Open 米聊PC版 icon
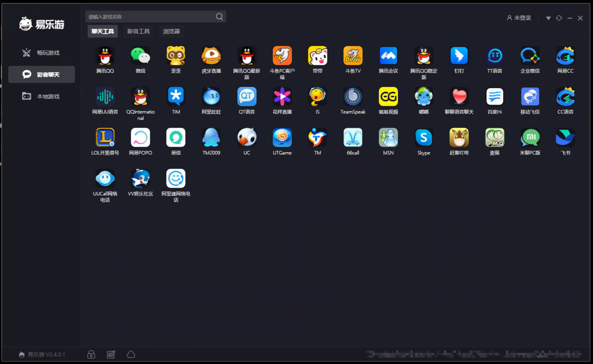Viewport: 593px width, 364px height. point(530,137)
